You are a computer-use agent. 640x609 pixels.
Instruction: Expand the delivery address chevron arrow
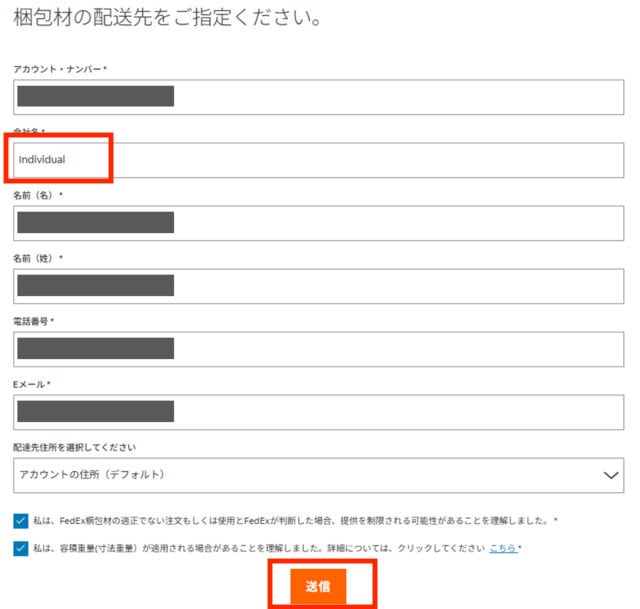click(612, 475)
